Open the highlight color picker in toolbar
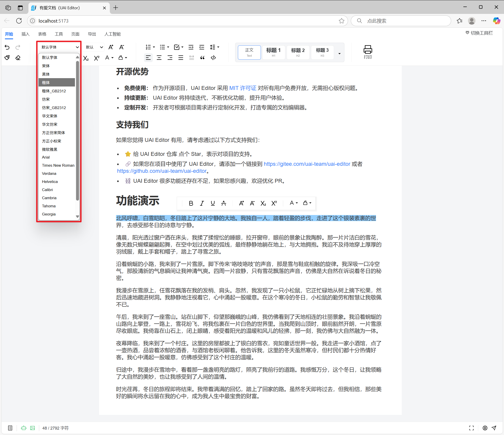Image resolution: width=504 pixels, height=435 pixels. [123, 58]
